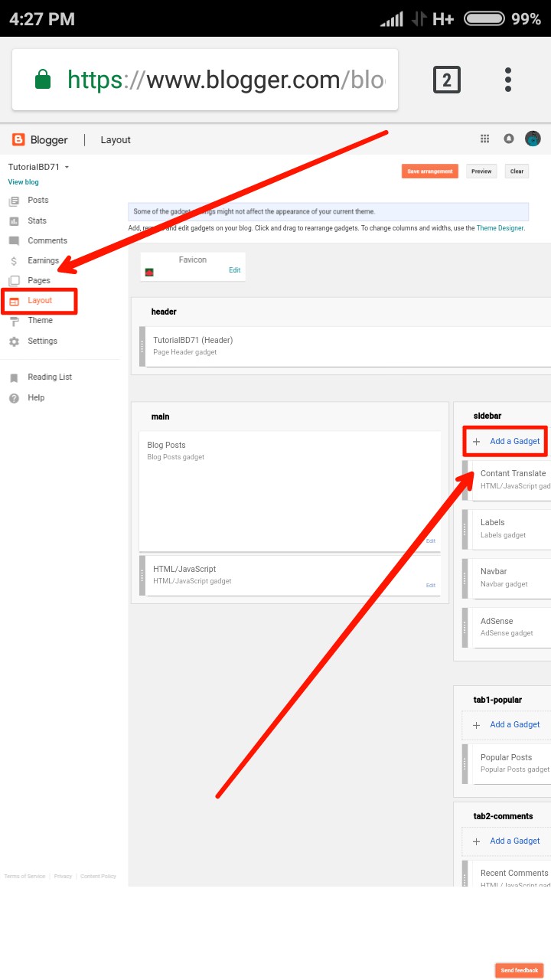Open the notifications bell icon
The width and height of the screenshot is (551, 980).
coord(509,139)
